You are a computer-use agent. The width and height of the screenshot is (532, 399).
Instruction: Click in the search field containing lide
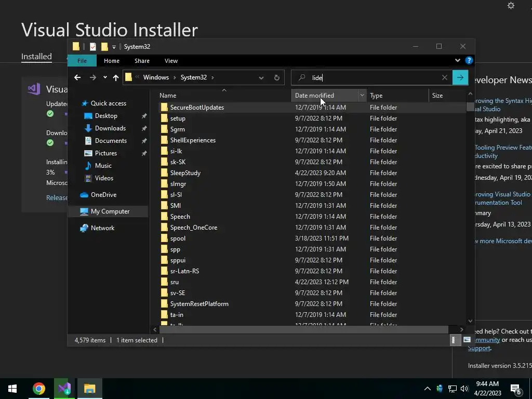(371, 78)
